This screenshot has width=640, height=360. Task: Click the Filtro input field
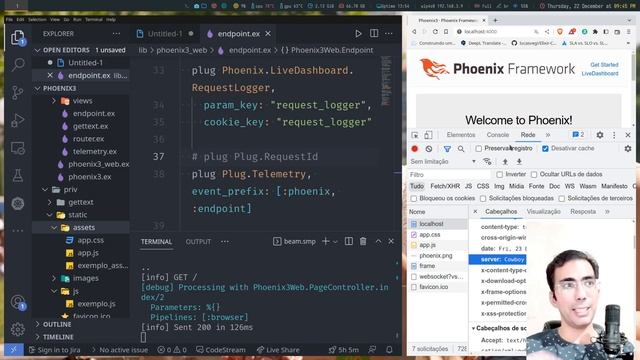coord(449,174)
